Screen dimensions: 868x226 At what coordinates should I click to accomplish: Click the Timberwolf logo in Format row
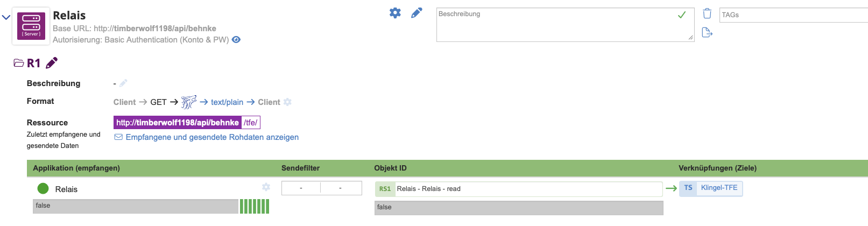pos(189,102)
